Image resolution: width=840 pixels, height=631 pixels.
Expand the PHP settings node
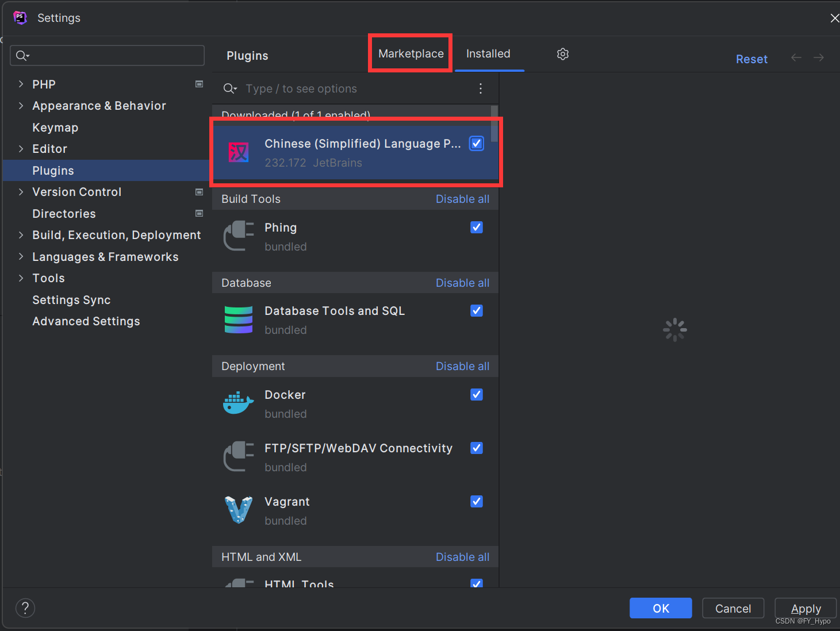pos(21,84)
